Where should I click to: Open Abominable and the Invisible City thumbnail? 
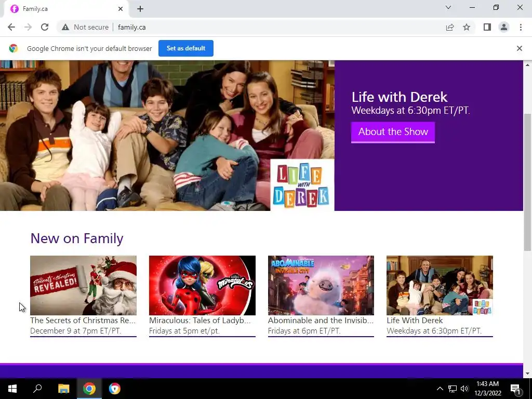point(321,285)
